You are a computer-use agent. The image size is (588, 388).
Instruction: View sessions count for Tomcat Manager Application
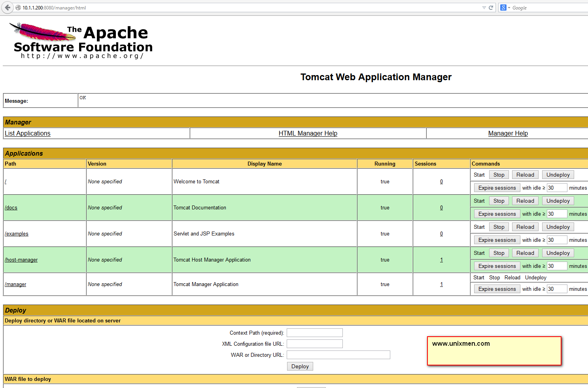pyautogui.click(x=441, y=284)
